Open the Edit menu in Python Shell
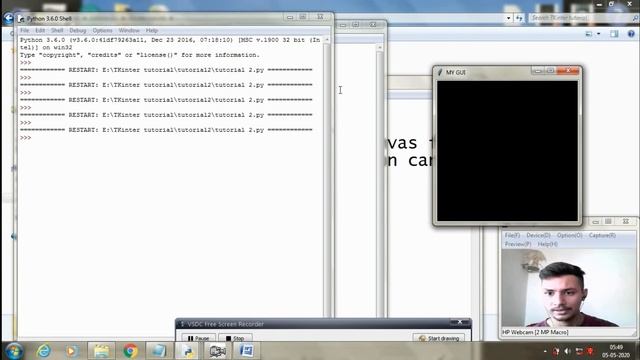Screen dimensions: 640x360 click(x=40, y=31)
